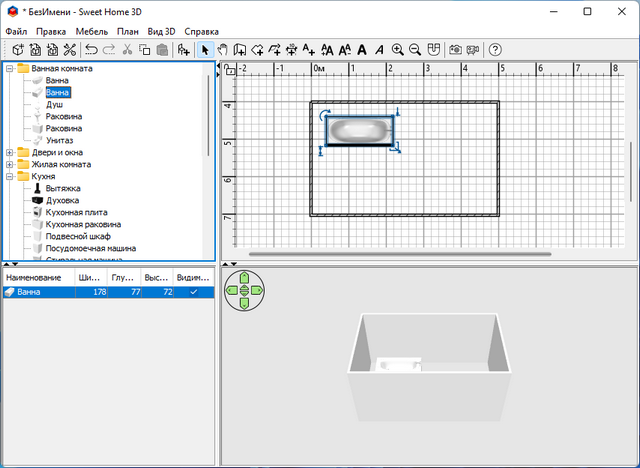Collapse the Кухня folder
640x468 pixels.
click(x=10, y=177)
